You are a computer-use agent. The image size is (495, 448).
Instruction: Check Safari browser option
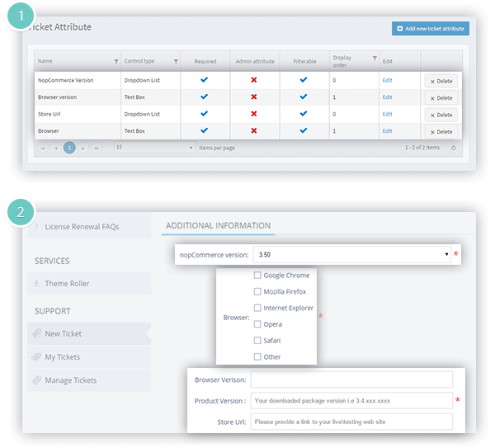tap(257, 341)
